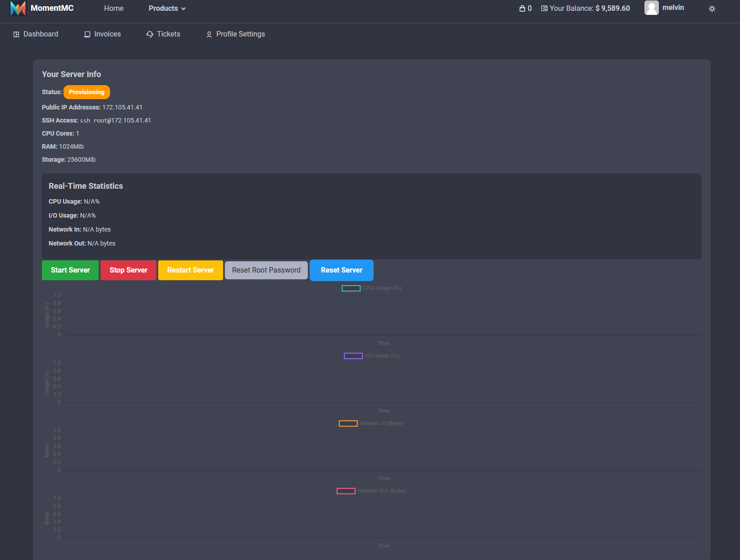Click the RAM: 1024Mib line
The height and width of the screenshot is (560, 740).
click(63, 146)
